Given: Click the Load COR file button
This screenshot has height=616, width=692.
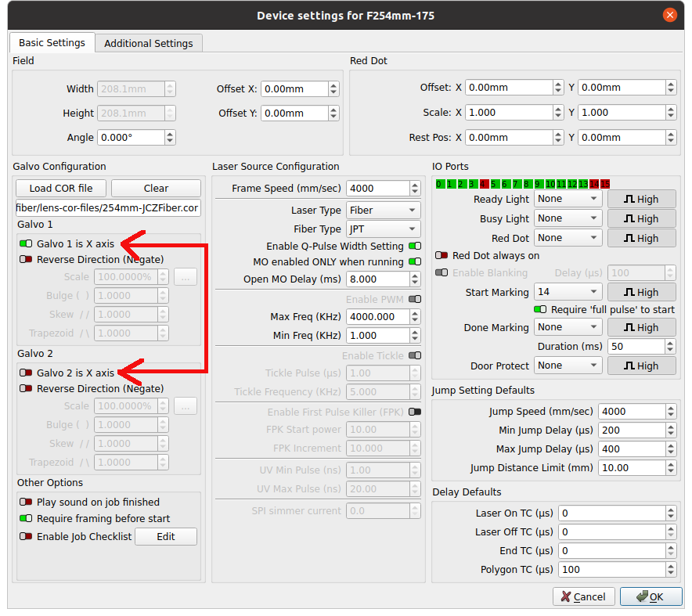Looking at the screenshot, I should coord(60,188).
